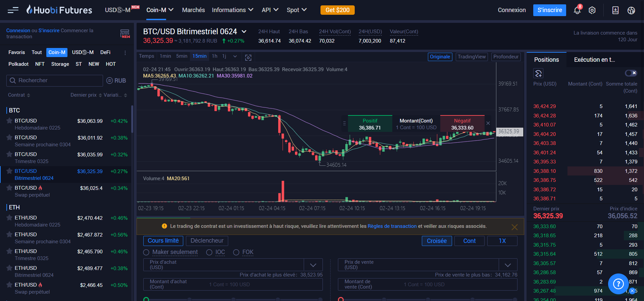Click the chart screenshot/fullscreen icon

pos(248,58)
